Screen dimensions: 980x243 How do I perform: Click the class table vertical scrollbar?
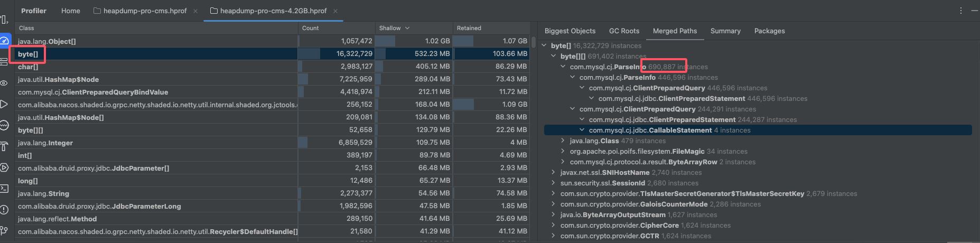pos(534,42)
